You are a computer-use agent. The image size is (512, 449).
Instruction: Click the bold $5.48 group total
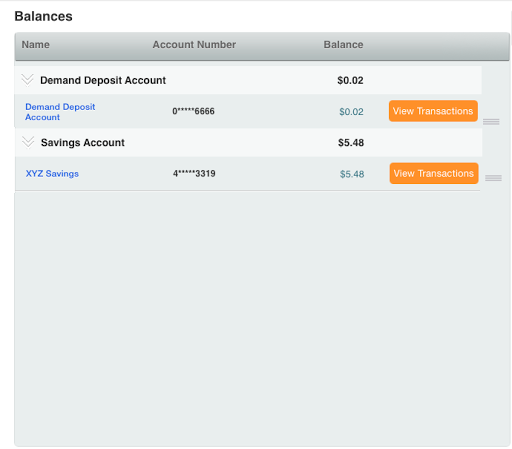click(x=351, y=143)
